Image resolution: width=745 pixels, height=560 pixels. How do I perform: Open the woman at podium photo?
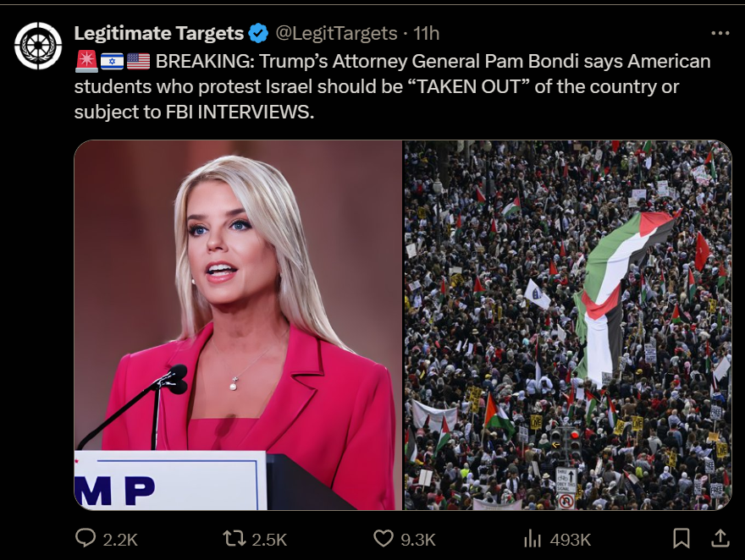point(238,325)
